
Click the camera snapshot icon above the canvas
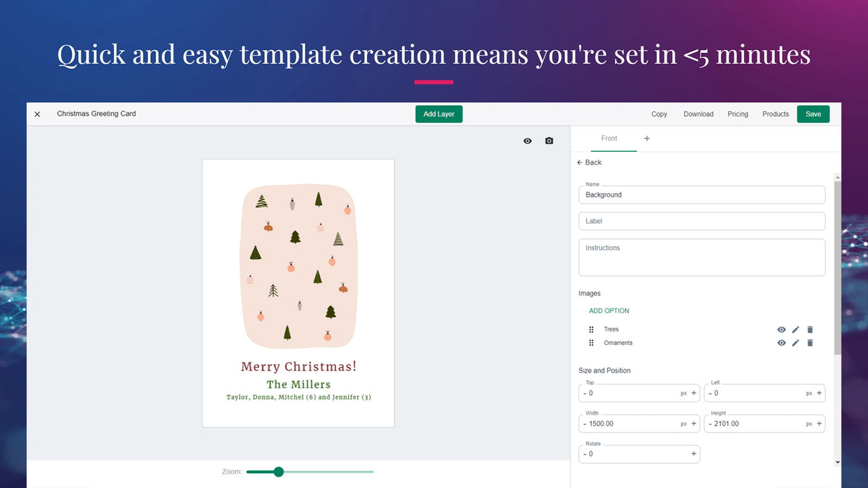tap(549, 140)
